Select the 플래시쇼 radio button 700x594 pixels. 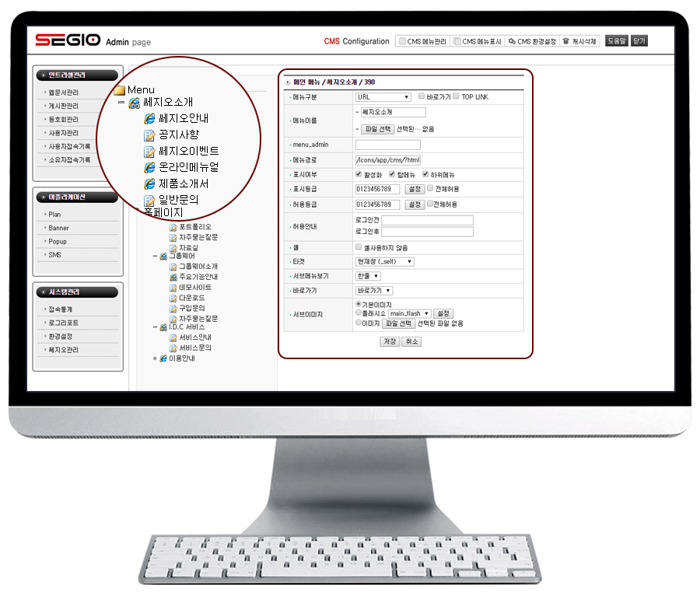(x=359, y=313)
